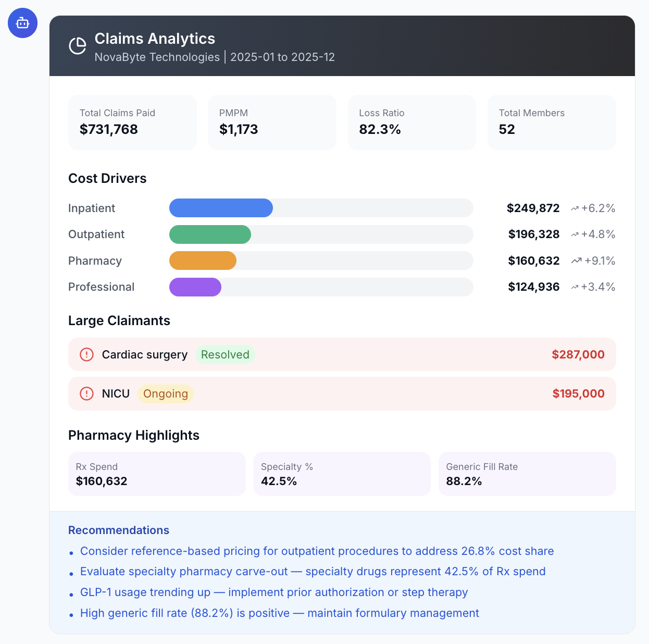Select the Pharmacy Highlights section header
The width and height of the screenshot is (649, 644).
(133, 435)
